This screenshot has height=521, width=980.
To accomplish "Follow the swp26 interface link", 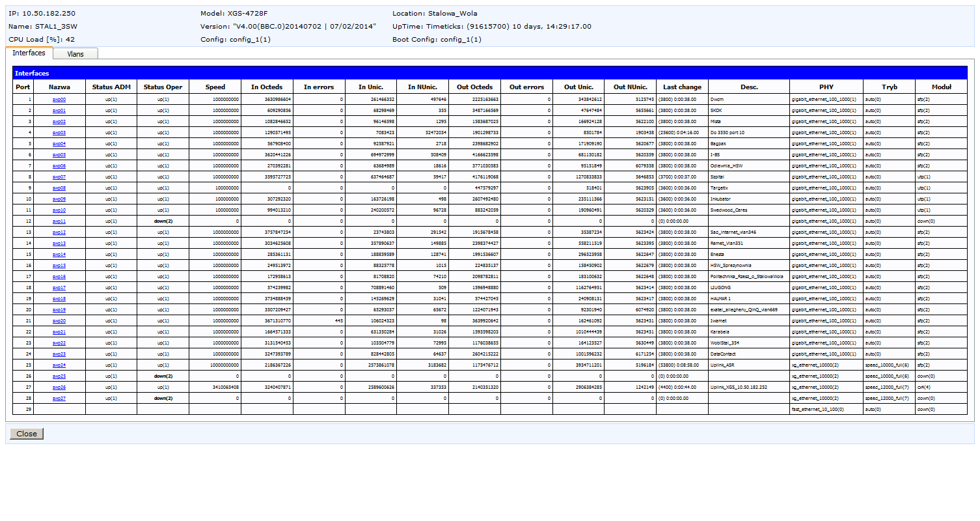I will (x=59, y=387).
